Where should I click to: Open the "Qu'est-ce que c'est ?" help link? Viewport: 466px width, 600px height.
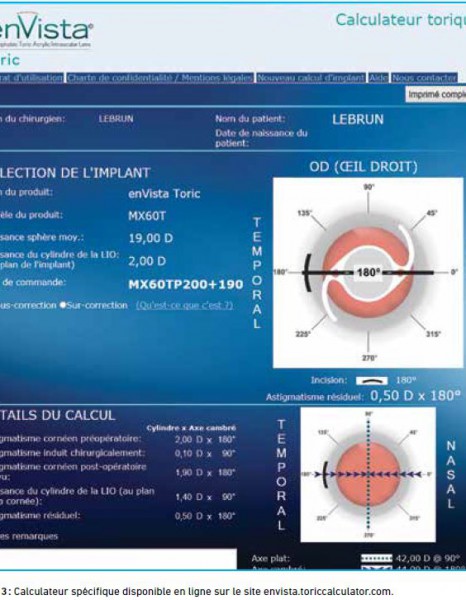pyautogui.click(x=184, y=305)
